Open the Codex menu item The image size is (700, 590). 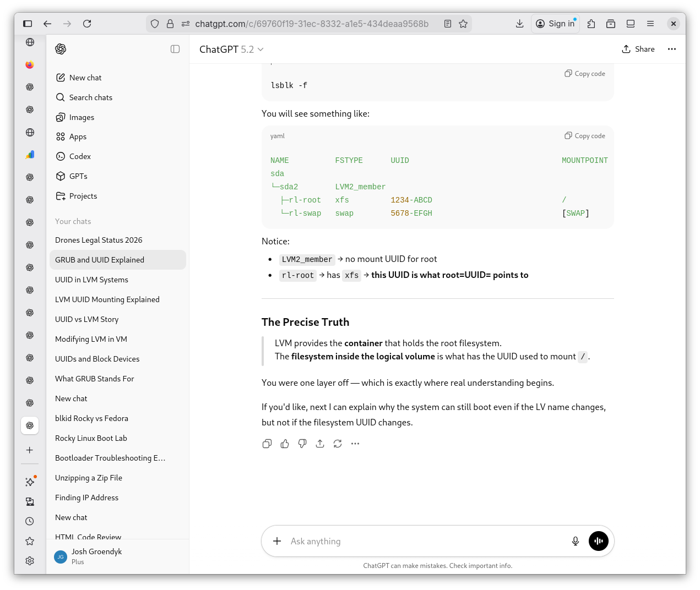pyautogui.click(x=80, y=156)
